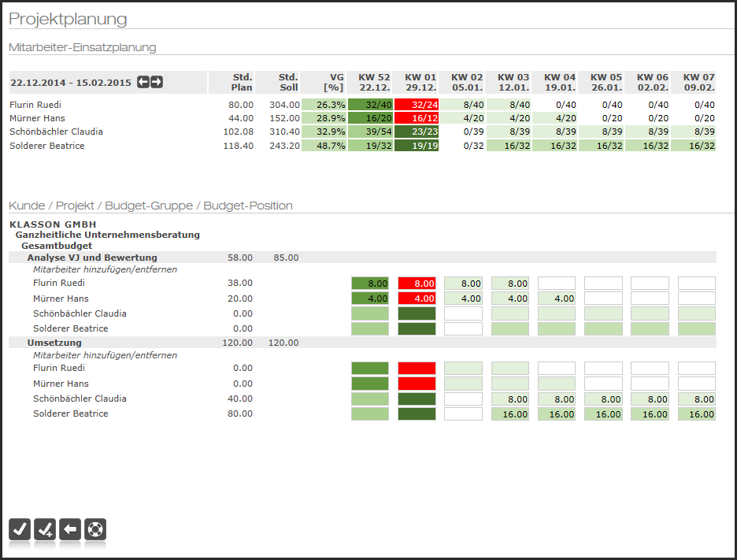The image size is (737, 560).
Task: Select Schönbächler Claudia's 8.00 KW 03 Umsetzung field
Action: 510,399
